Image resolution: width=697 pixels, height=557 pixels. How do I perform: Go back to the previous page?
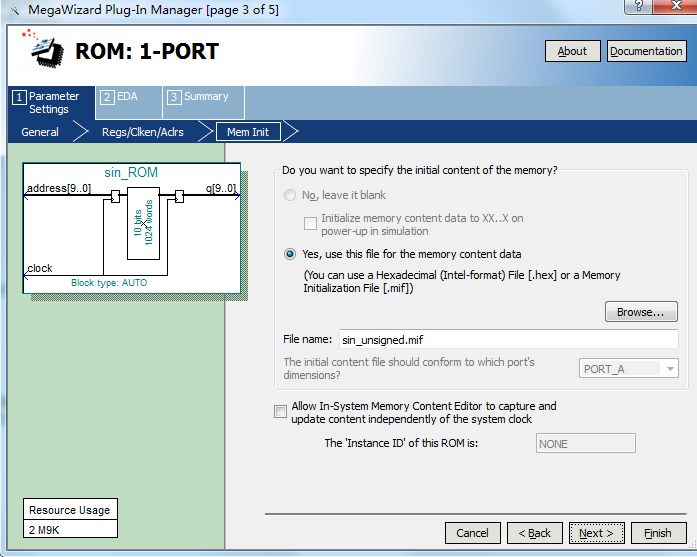(x=535, y=533)
